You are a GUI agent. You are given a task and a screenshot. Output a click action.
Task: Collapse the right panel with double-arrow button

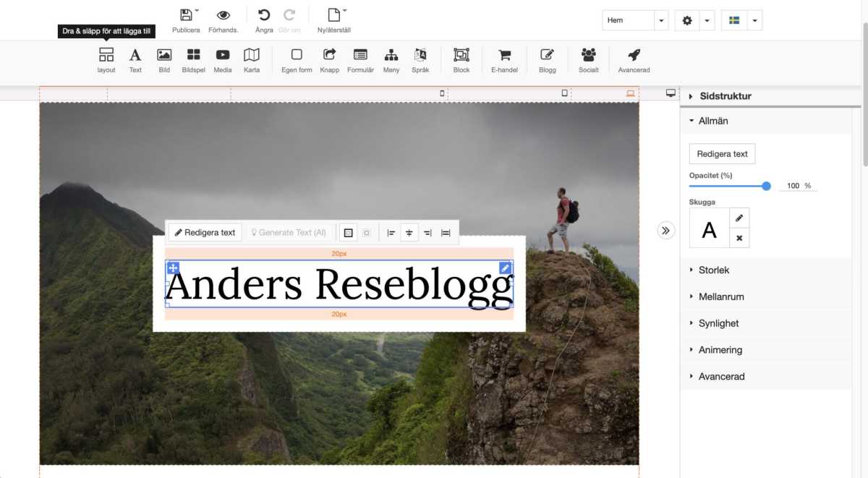666,231
